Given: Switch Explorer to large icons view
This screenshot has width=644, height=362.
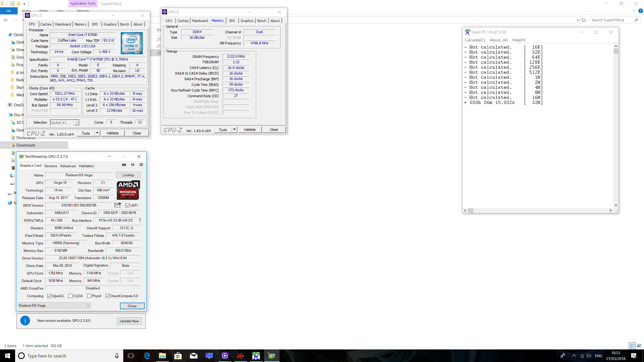Looking at the screenshot, I should tap(639, 346).
